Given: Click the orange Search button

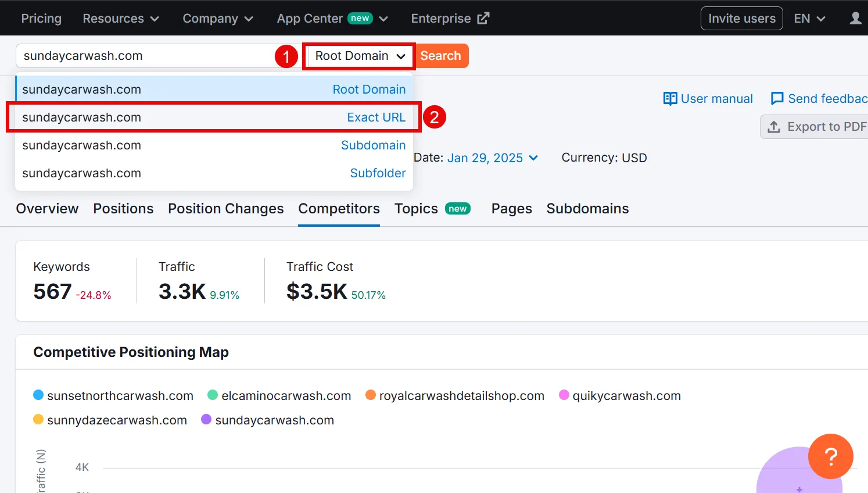Looking at the screenshot, I should pos(441,56).
